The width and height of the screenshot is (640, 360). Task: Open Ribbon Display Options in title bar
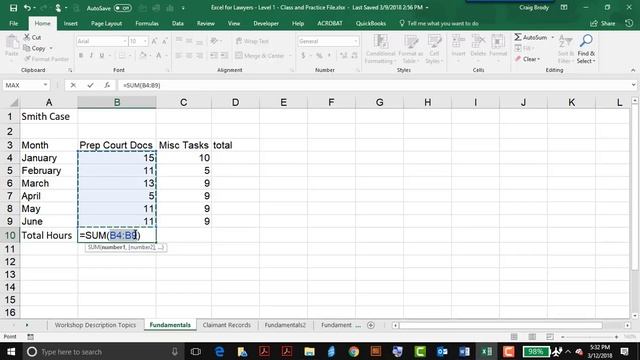point(564,7)
